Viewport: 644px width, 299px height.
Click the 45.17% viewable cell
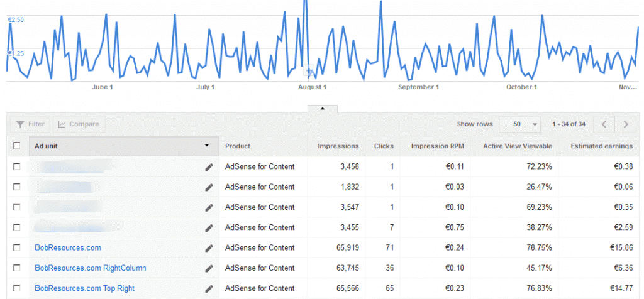pos(538,268)
